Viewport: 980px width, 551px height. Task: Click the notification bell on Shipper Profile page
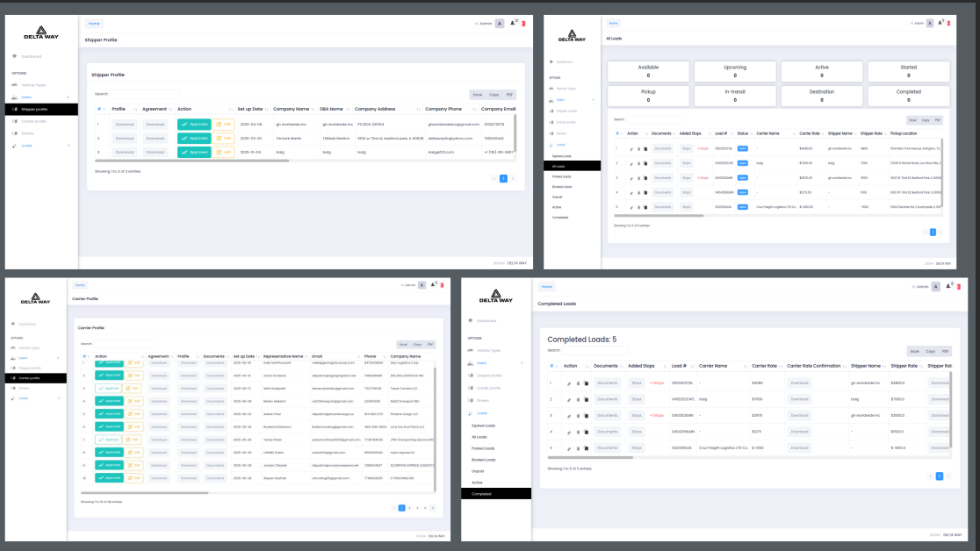(513, 24)
